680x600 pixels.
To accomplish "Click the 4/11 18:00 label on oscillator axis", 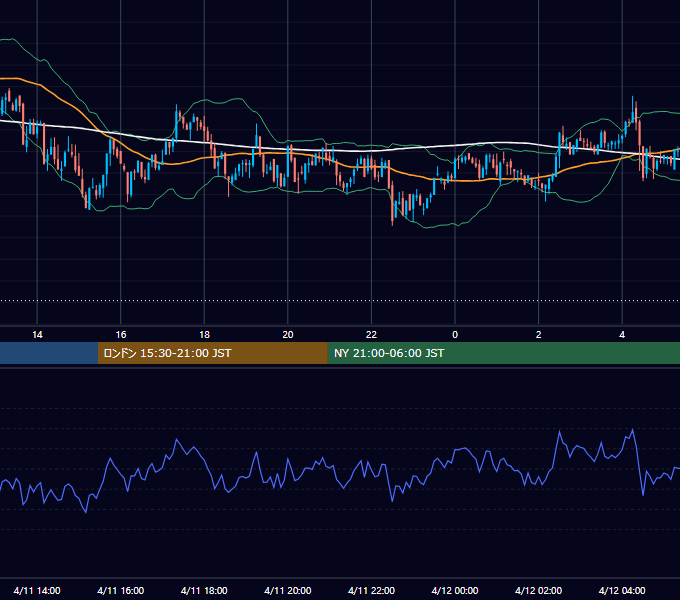I will point(204,590).
